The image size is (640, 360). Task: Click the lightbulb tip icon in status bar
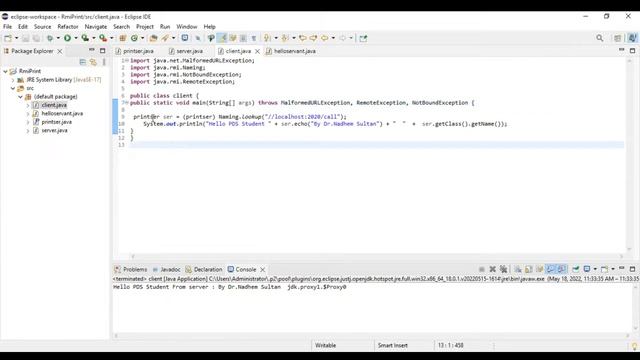point(634,346)
